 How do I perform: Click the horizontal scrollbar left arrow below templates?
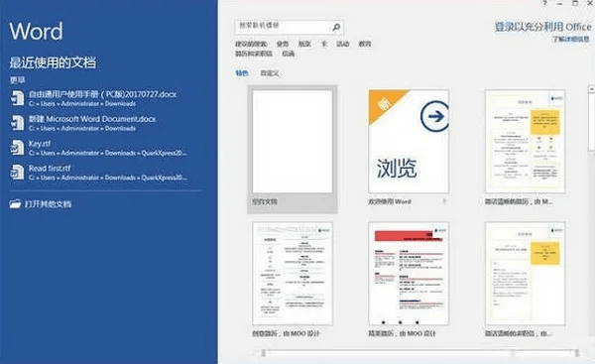tap(263, 353)
